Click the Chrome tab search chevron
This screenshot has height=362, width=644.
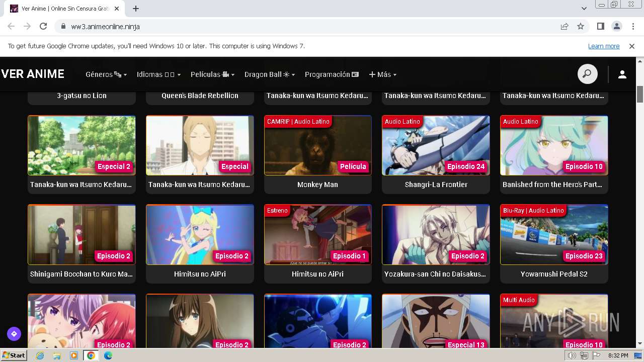tap(584, 9)
